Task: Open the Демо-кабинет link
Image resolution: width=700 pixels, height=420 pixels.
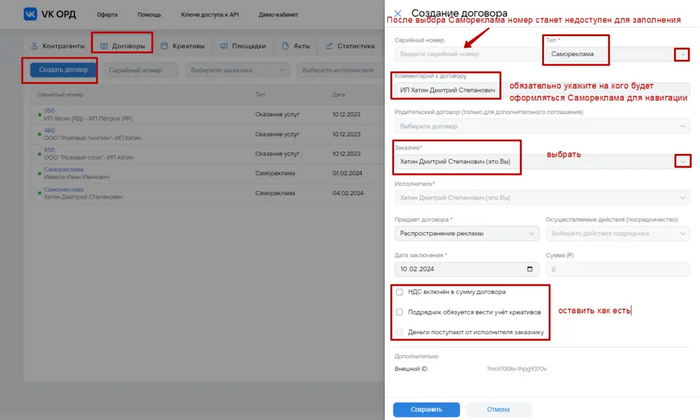Action: [x=278, y=15]
